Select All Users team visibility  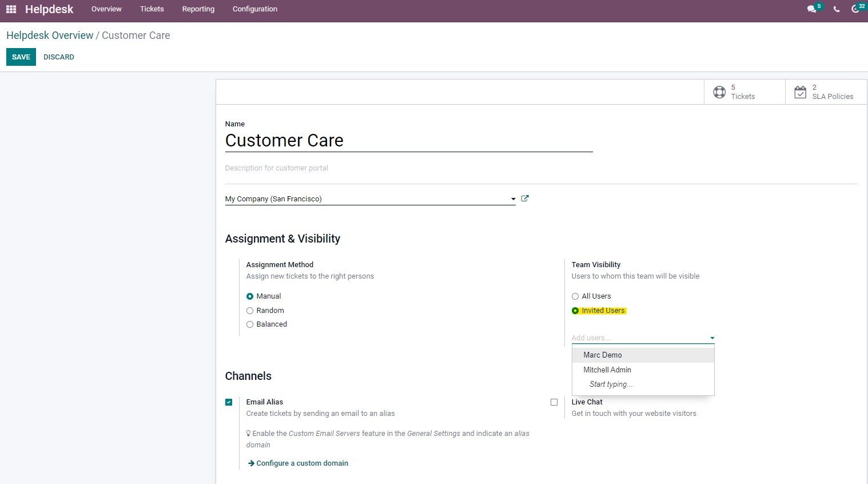coord(575,296)
